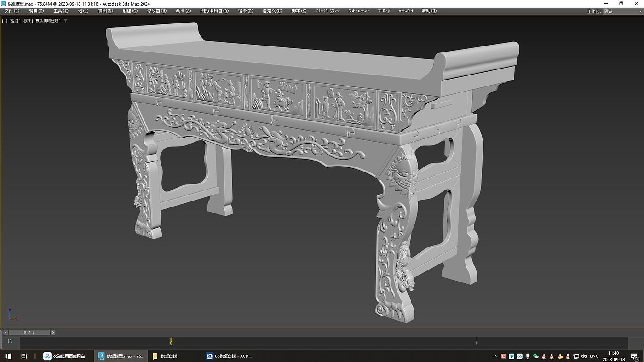The image size is (644, 362).
Task: Click the viewport filter funnel icon
Action: click(x=65, y=21)
